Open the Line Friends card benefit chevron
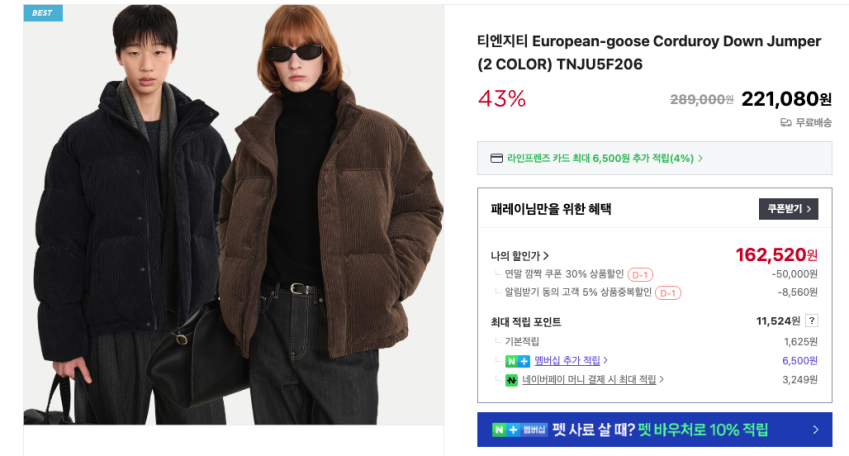The width and height of the screenshot is (849, 456). click(700, 158)
